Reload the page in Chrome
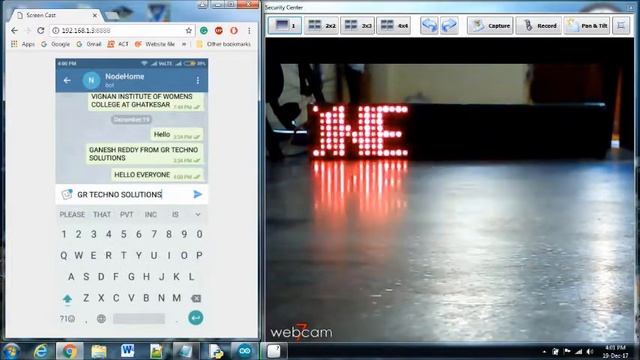640x360 pixels. [x=40, y=31]
